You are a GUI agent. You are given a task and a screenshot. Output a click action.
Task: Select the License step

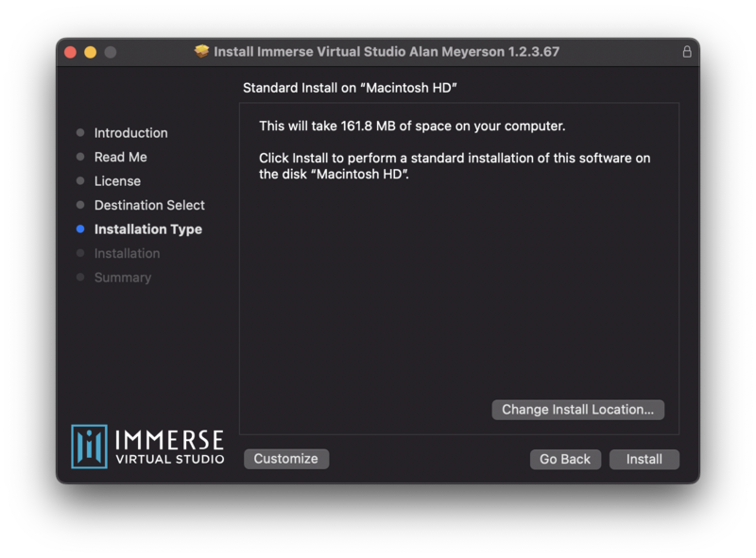point(117,180)
